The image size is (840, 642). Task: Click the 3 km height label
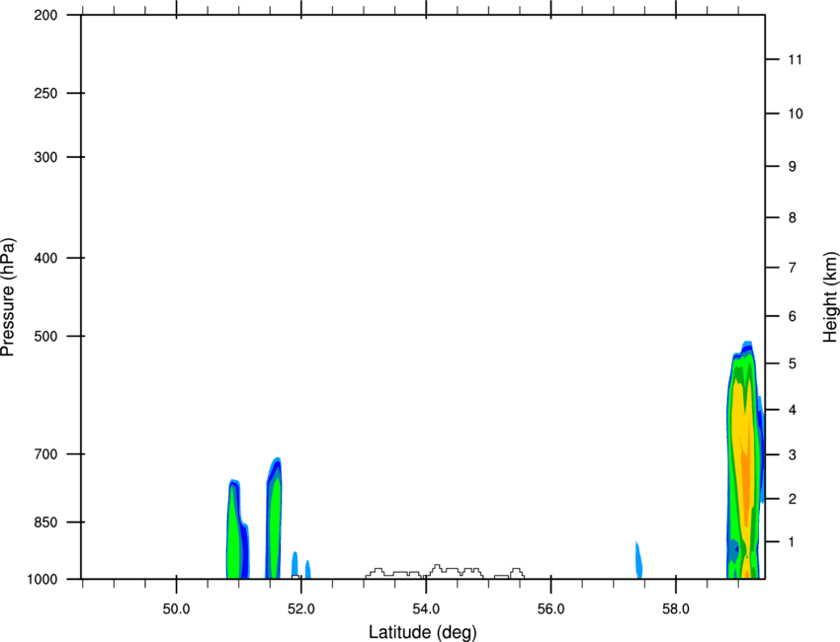coord(793,455)
